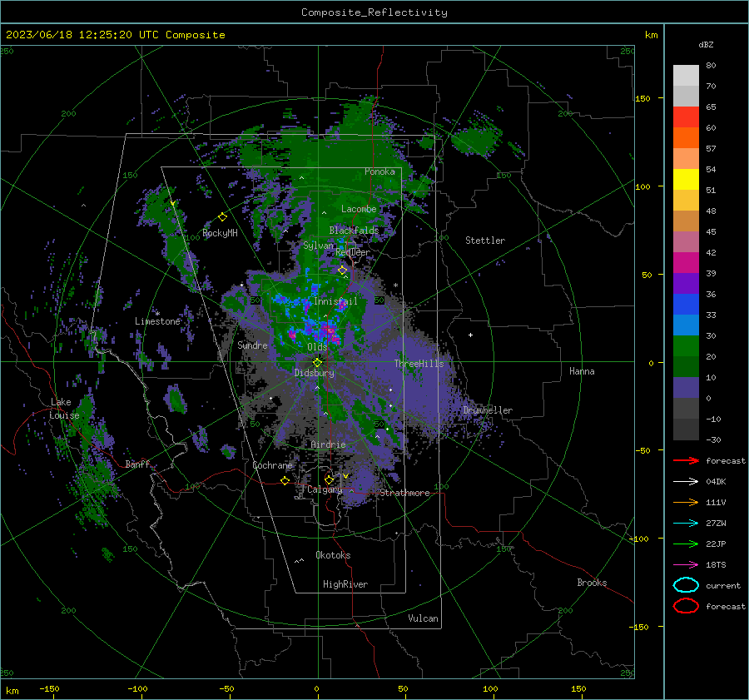Pick the dusty pink 42-45 dBZ swatch
This screenshot has width=749, height=700.
click(686, 241)
